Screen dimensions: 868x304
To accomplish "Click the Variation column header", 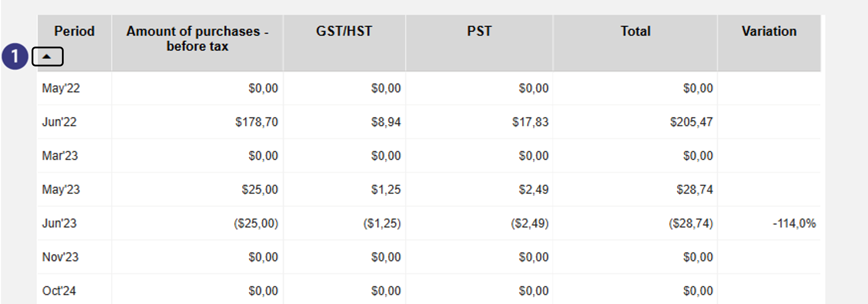I will pyautogui.click(x=769, y=31).
